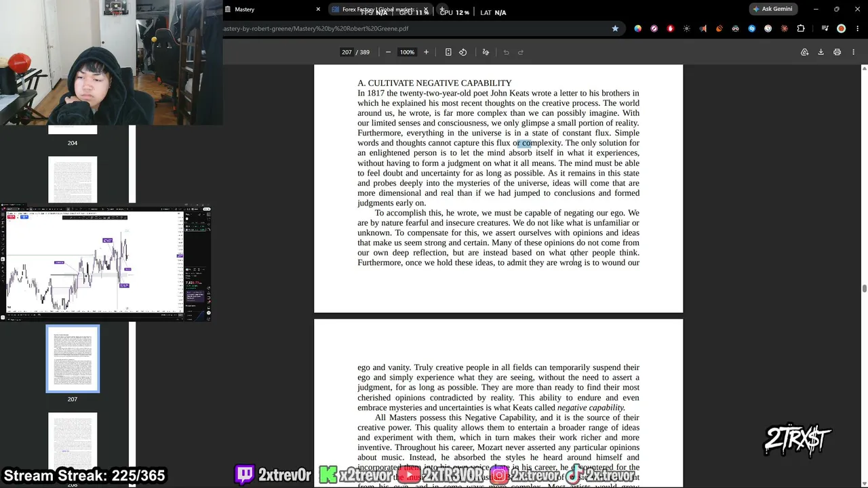The width and height of the screenshot is (868, 488).
Task: Click the total page count 389
Action: tap(365, 52)
